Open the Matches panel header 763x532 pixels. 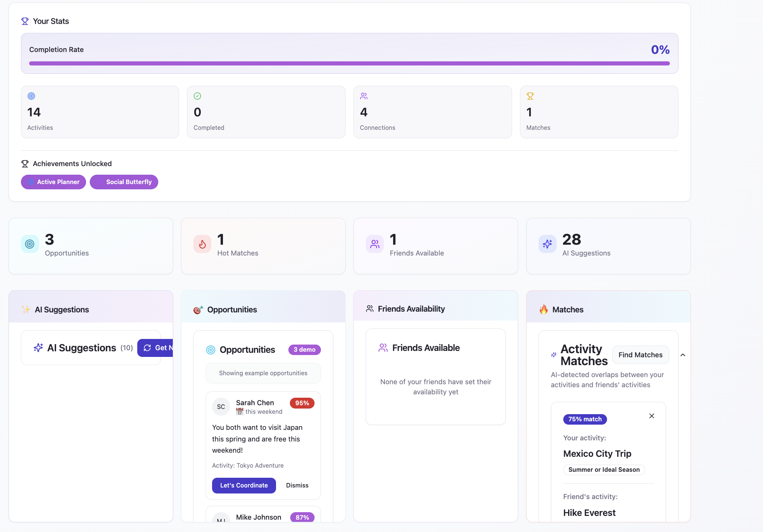(x=567, y=310)
